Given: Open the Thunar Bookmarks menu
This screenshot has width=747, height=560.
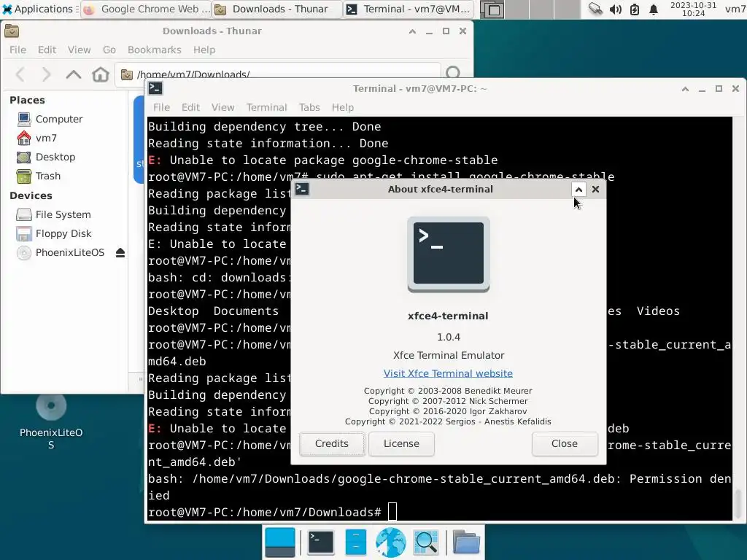Looking at the screenshot, I should point(155,50).
